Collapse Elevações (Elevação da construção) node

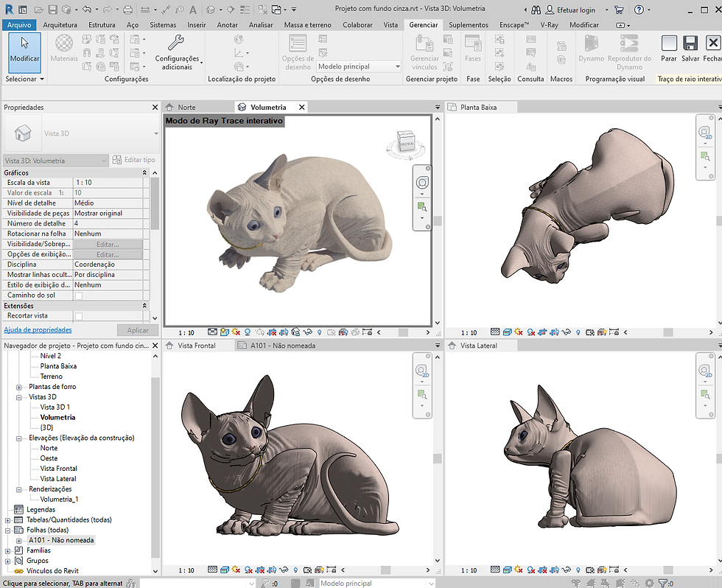[x=19, y=438]
